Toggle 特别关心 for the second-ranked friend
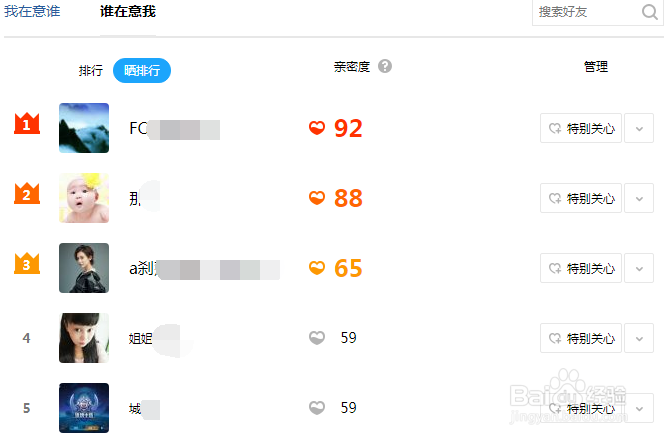This screenshot has width=665, height=440. [581, 198]
